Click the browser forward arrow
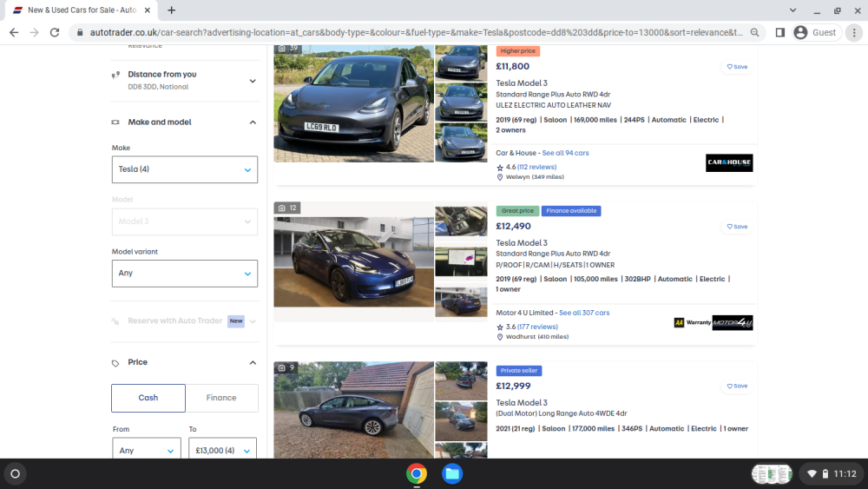 [x=35, y=33]
